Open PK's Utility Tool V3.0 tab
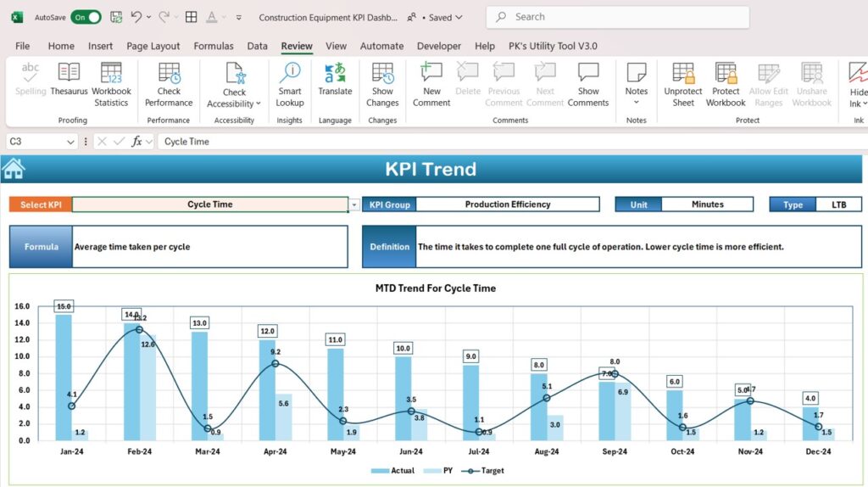Image resolution: width=868 pixels, height=487 pixels. 553,46
